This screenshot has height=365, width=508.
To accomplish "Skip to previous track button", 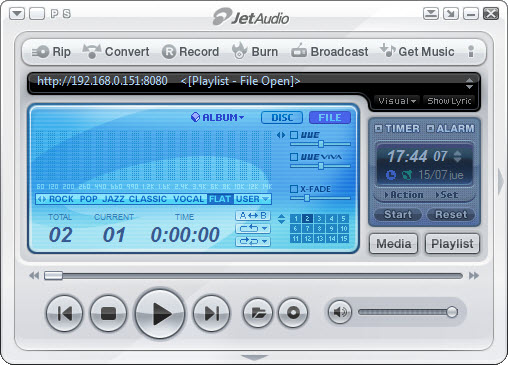I will coord(64,313).
